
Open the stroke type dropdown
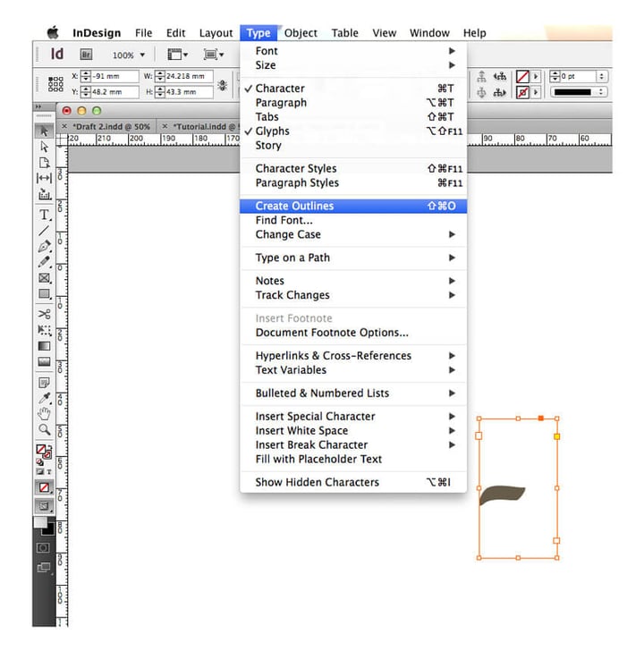(x=579, y=92)
